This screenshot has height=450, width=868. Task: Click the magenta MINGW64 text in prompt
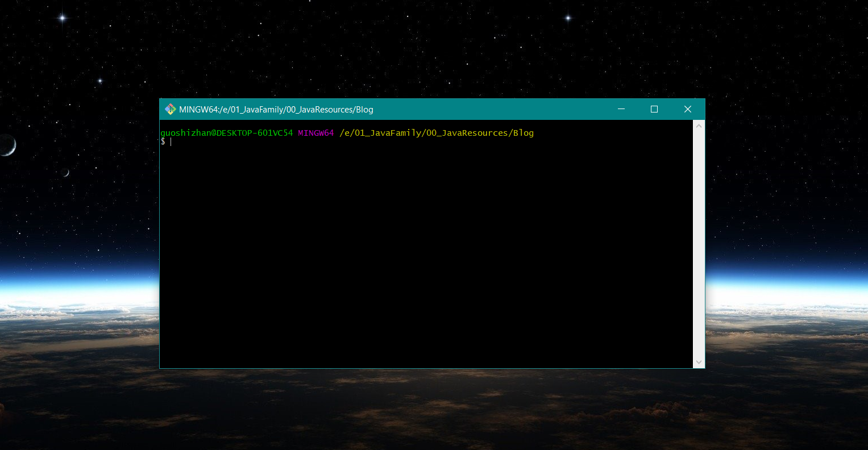point(315,133)
